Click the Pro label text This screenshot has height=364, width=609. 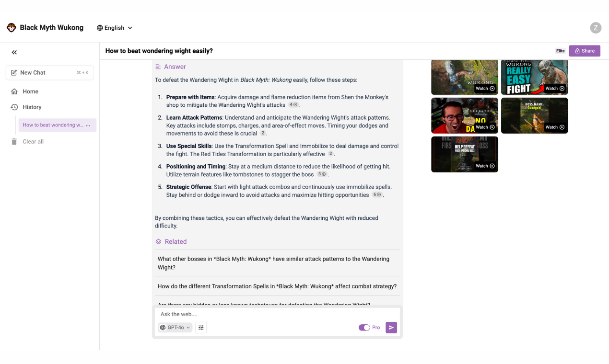pos(376,328)
